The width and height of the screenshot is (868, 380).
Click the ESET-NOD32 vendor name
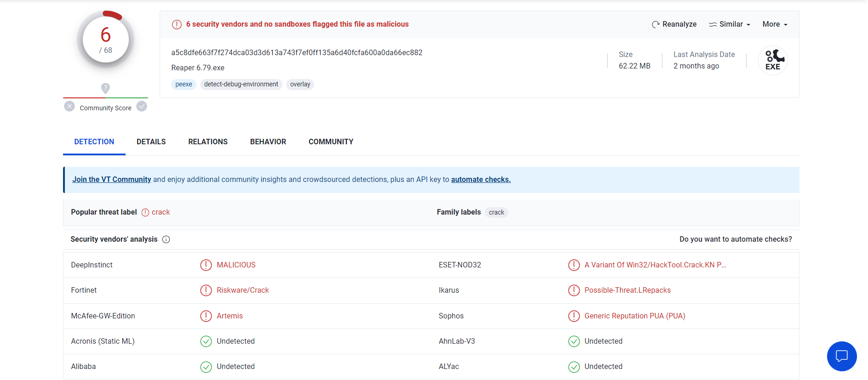(x=460, y=265)
